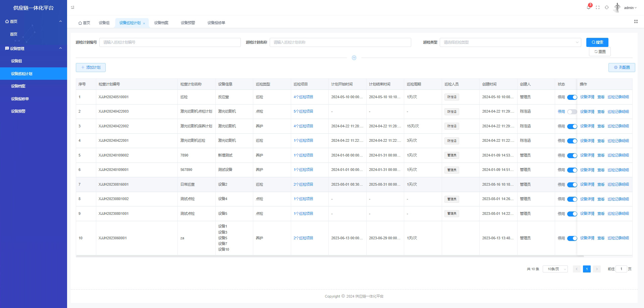Open 2个巡检项目 link for XJJH20230816001
Viewport: 644px width, 308px height.
tap(303, 184)
